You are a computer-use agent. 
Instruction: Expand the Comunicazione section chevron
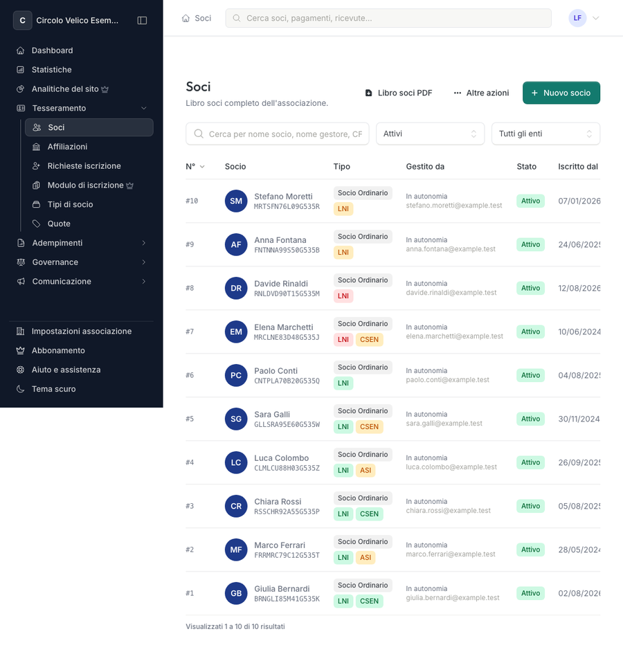click(144, 282)
